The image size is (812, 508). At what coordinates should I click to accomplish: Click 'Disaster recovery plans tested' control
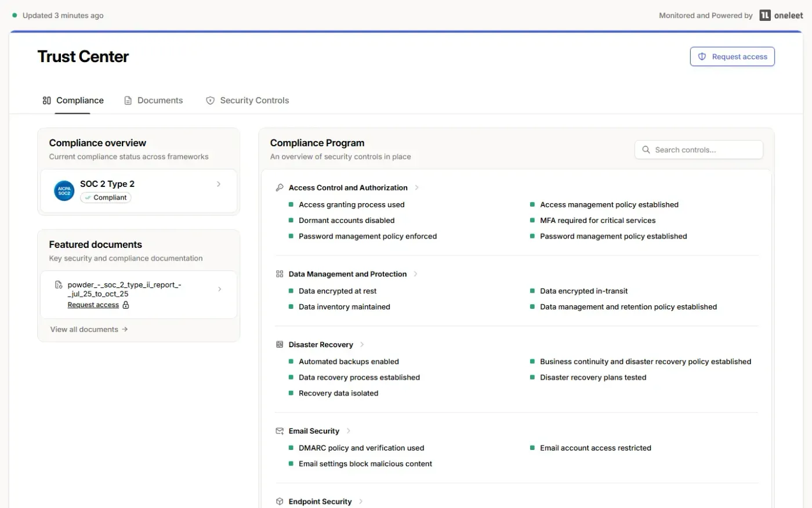tap(593, 377)
